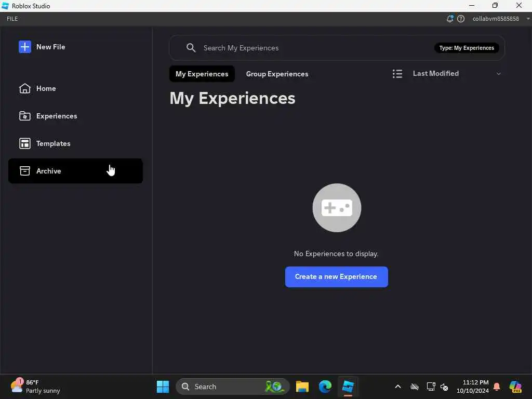This screenshot has width=532, height=399.
Task: Click the Roblox Studio taskbar icon
Action: tap(348, 387)
